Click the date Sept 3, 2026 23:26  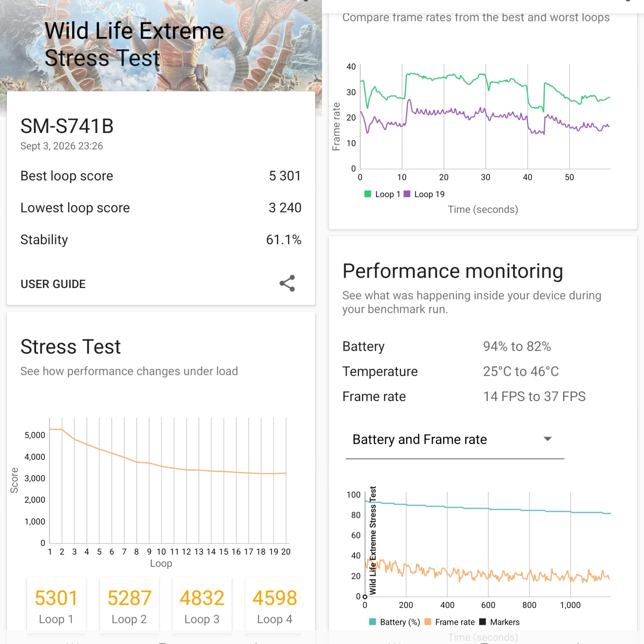click(x=62, y=146)
